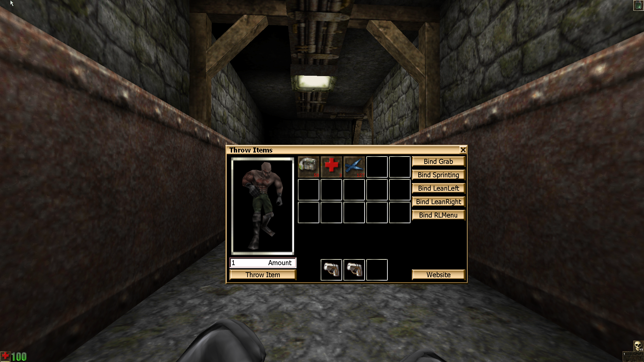Select the flashlight/lamp item icon
The height and width of the screenshot is (362, 644).
pyautogui.click(x=308, y=167)
